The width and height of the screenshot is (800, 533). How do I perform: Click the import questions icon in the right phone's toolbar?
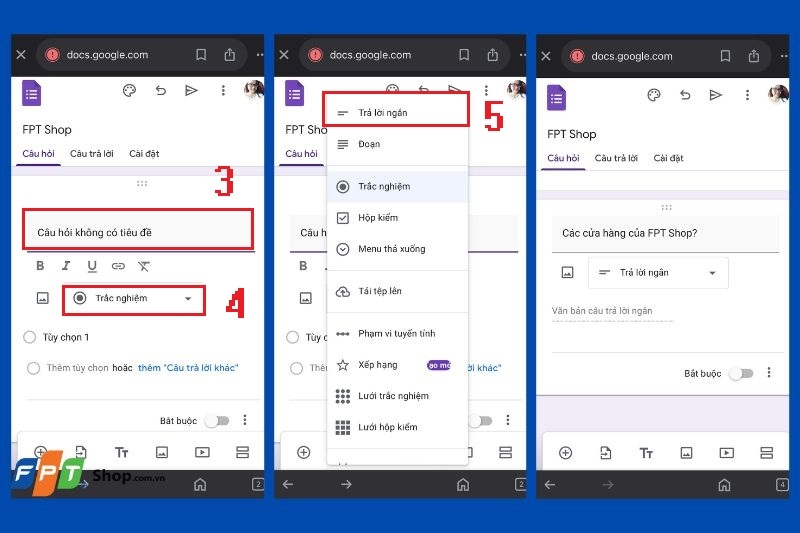[x=606, y=453]
